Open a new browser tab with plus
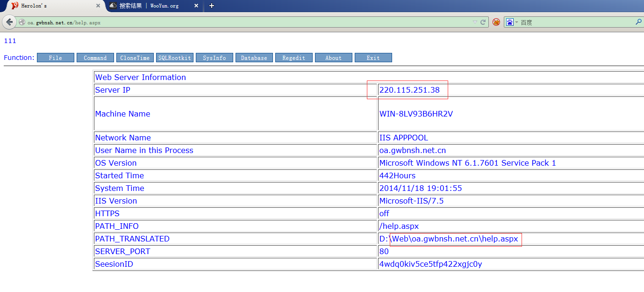644x292 pixels. coord(212,6)
